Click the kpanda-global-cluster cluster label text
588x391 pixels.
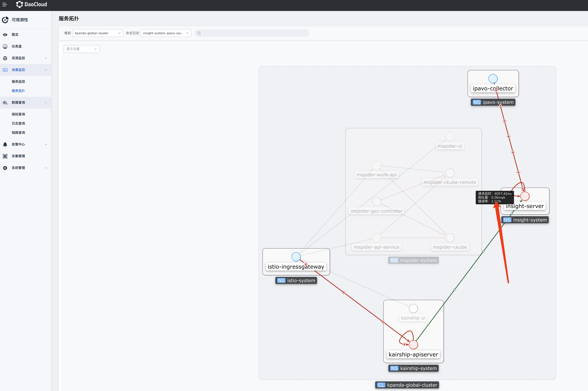pos(412,385)
